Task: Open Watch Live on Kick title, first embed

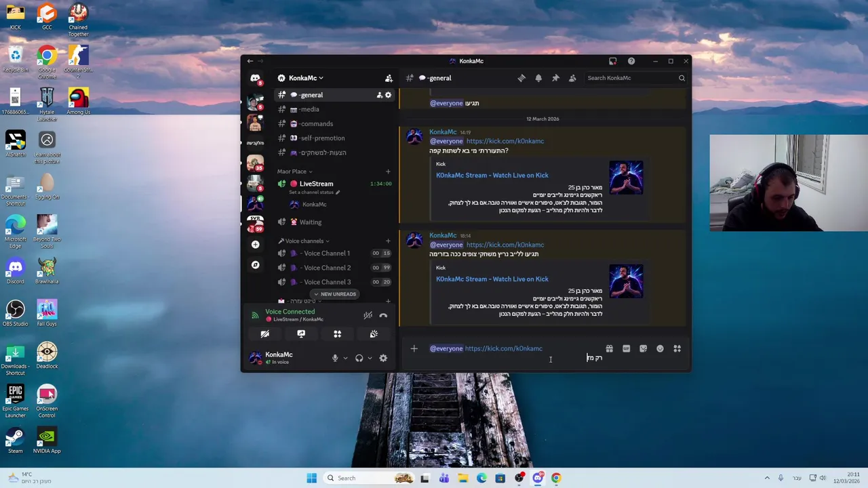Action: [x=492, y=176]
